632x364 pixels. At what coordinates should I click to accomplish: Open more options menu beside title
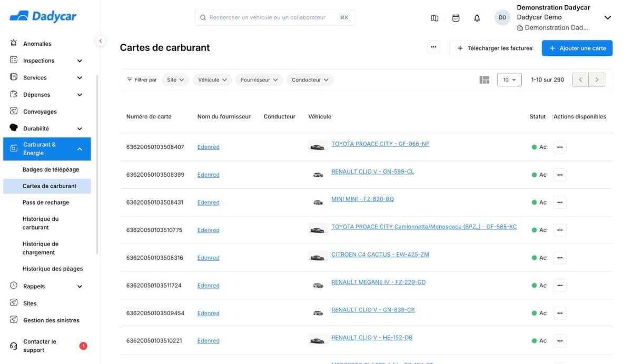coord(433,47)
